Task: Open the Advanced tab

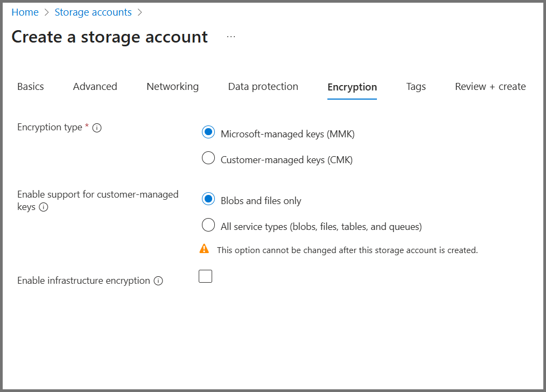Action: click(95, 87)
